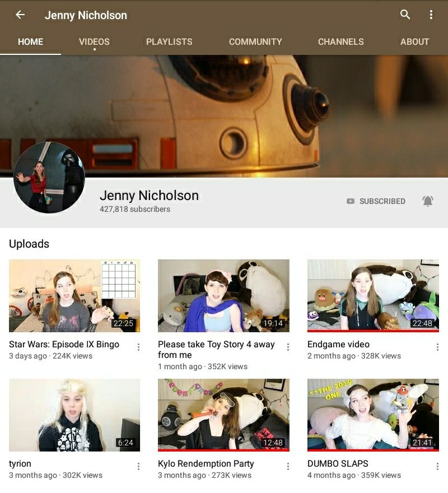This screenshot has height=493, width=448.
Task: Open the title 'Endgame video'
Action: coord(339,345)
